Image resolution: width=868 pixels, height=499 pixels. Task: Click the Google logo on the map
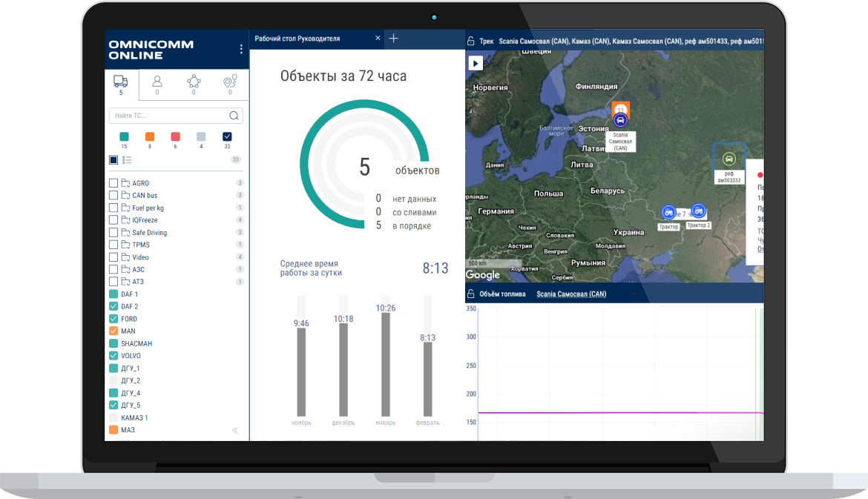pyautogui.click(x=483, y=274)
